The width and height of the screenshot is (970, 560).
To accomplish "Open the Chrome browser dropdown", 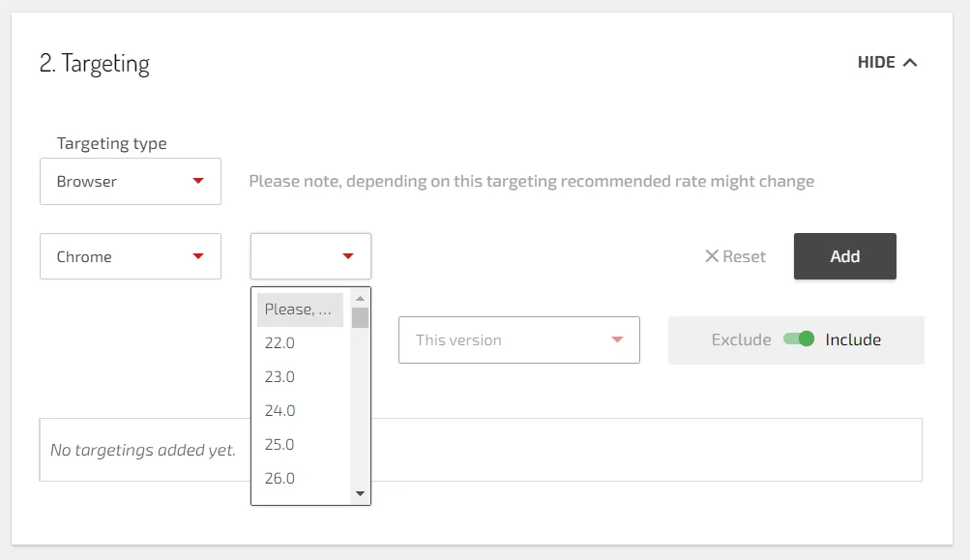I will (x=131, y=256).
